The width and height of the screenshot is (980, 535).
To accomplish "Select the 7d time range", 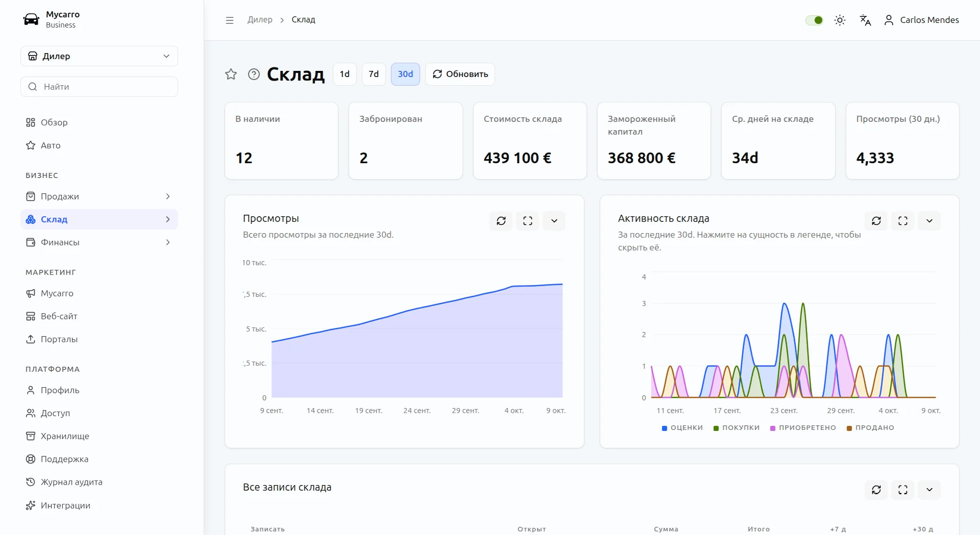I will point(374,74).
